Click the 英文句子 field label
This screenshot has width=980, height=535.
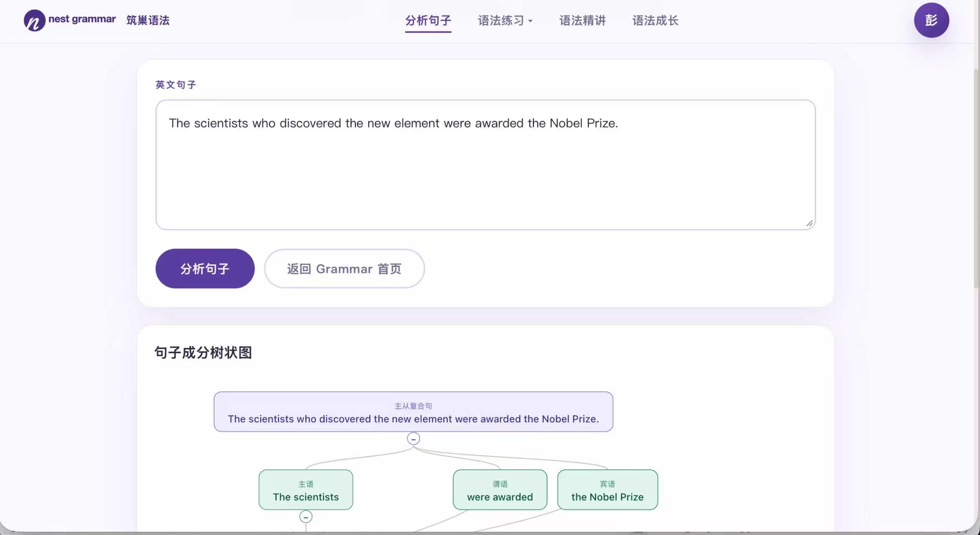point(176,84)
